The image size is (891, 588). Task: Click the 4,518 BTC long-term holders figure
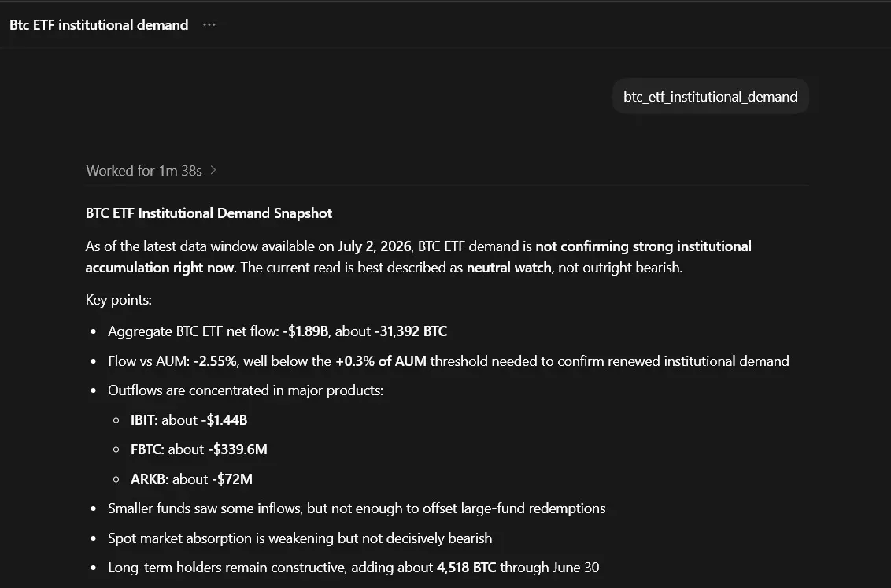[x=466, y=568]
